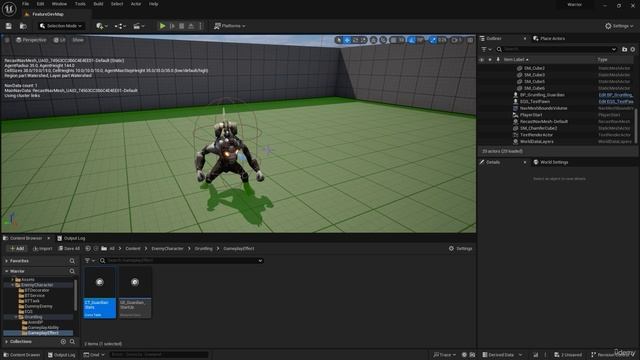
Task: Open the Content Browser Settings button
Action: [x=460, y=249]
